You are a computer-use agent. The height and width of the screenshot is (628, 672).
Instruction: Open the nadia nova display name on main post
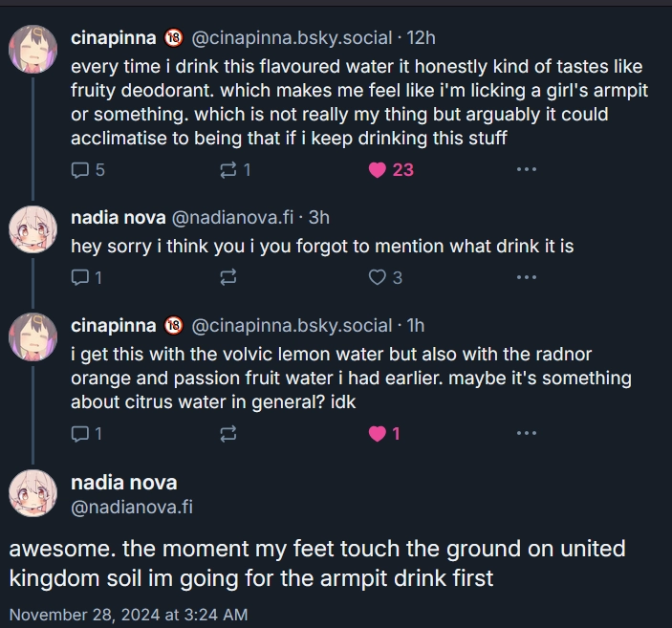124,483
